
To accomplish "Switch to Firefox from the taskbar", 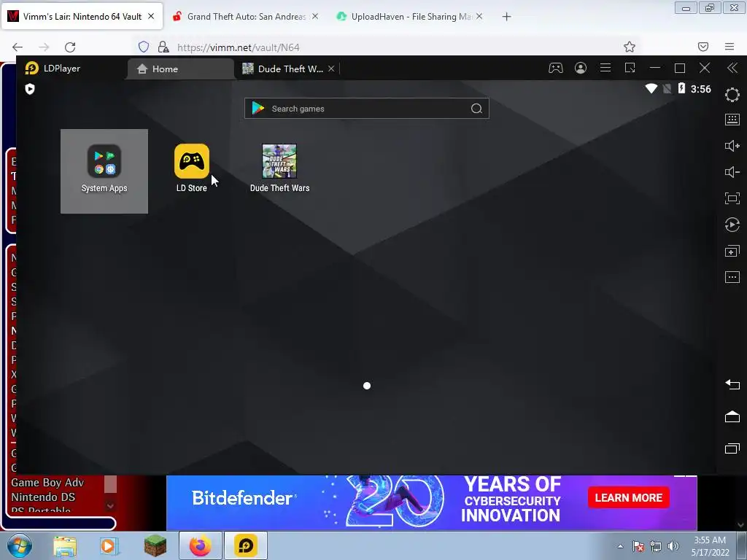I will 201,545.
